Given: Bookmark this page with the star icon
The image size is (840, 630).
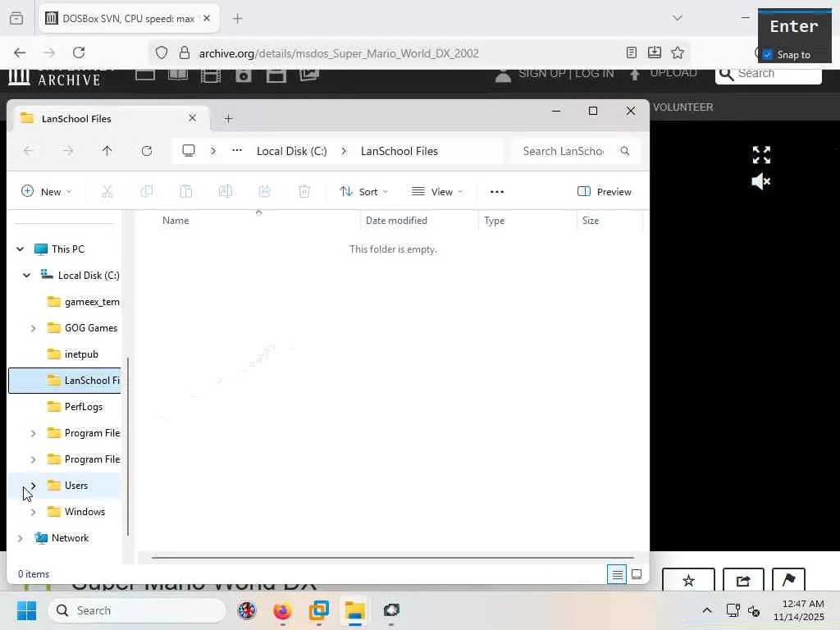Looking at the screenshot, I should pyautogui.click(x=678, y=52).
